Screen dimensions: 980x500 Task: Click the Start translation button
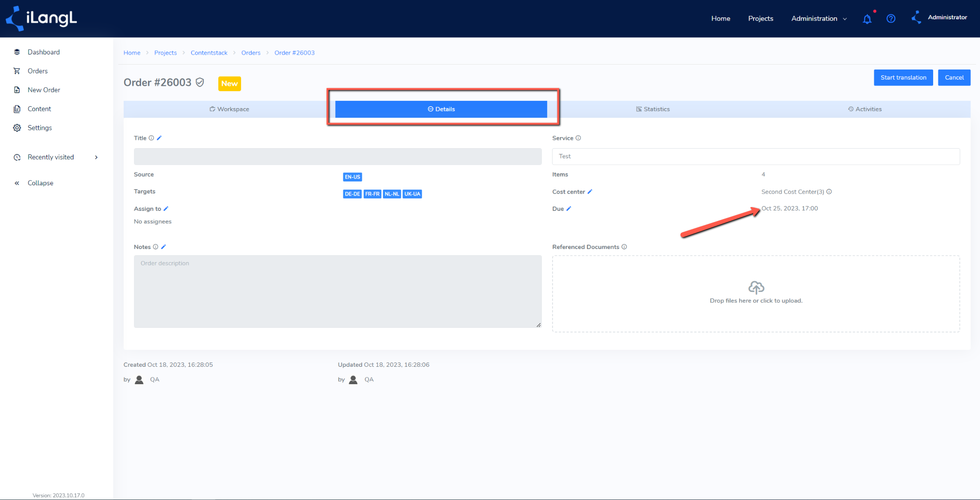click(903, 78)
